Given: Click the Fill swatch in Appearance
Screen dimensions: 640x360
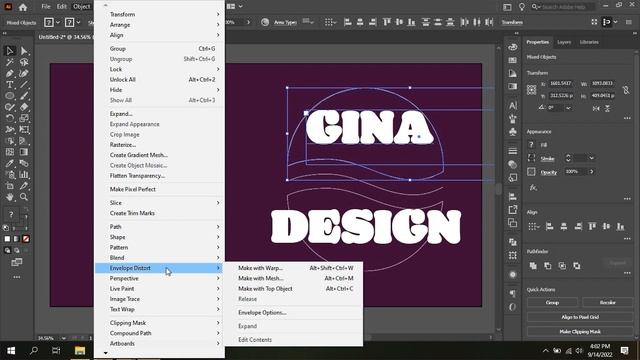Looking at the screenshot, I should pyautogui.click(x=531, y=144).
